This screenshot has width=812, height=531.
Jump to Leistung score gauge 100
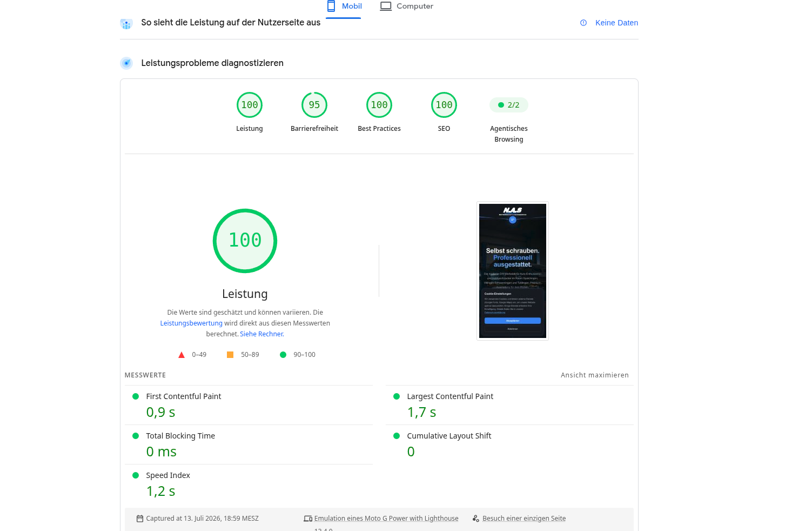click(250, 105)
